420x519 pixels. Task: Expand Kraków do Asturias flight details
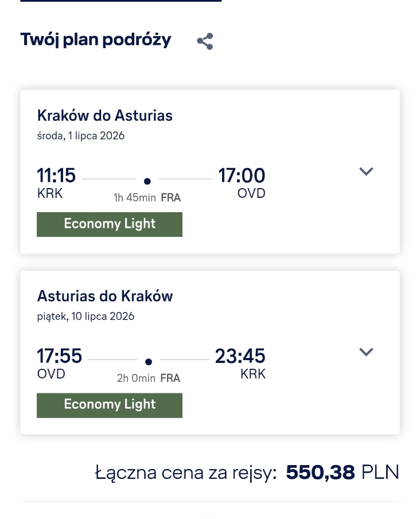366,171
